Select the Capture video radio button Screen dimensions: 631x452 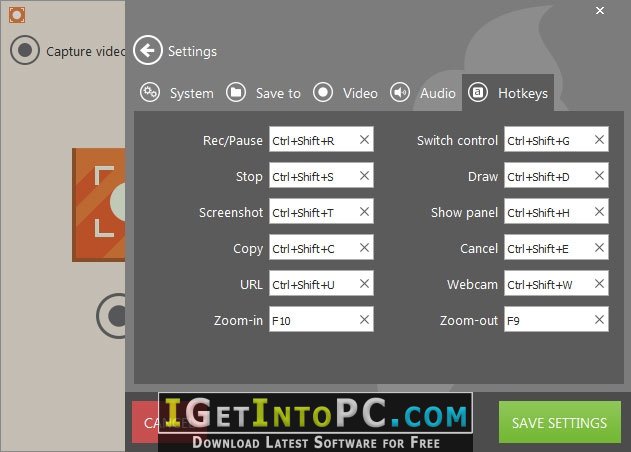point(25,50)
